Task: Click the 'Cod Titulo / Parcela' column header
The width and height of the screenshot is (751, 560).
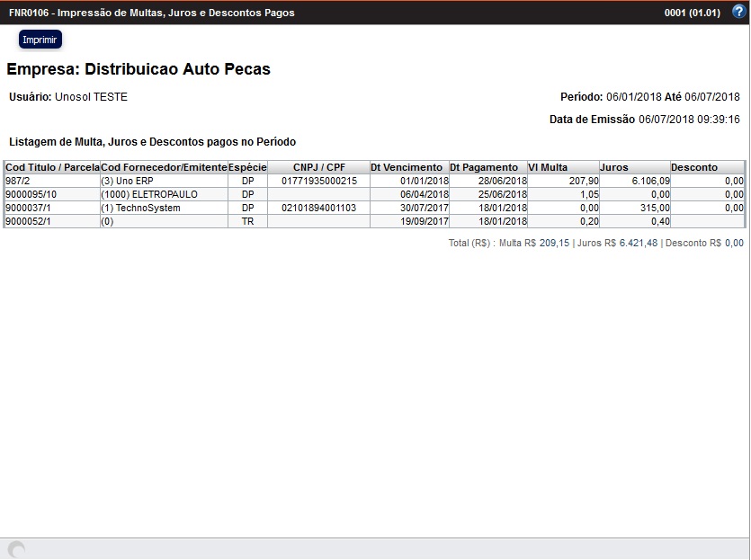Action: click(52, 167)
